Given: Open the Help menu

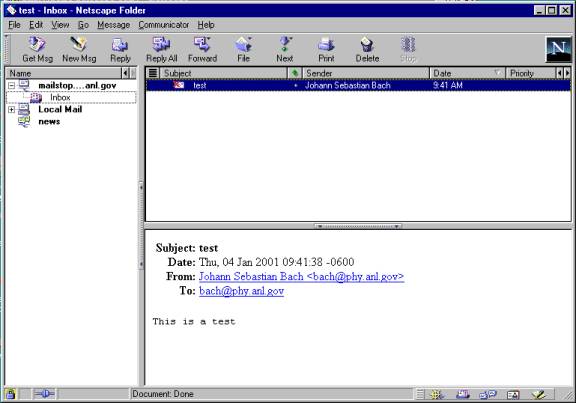Looking at the screenshot, I should [206, 25].
